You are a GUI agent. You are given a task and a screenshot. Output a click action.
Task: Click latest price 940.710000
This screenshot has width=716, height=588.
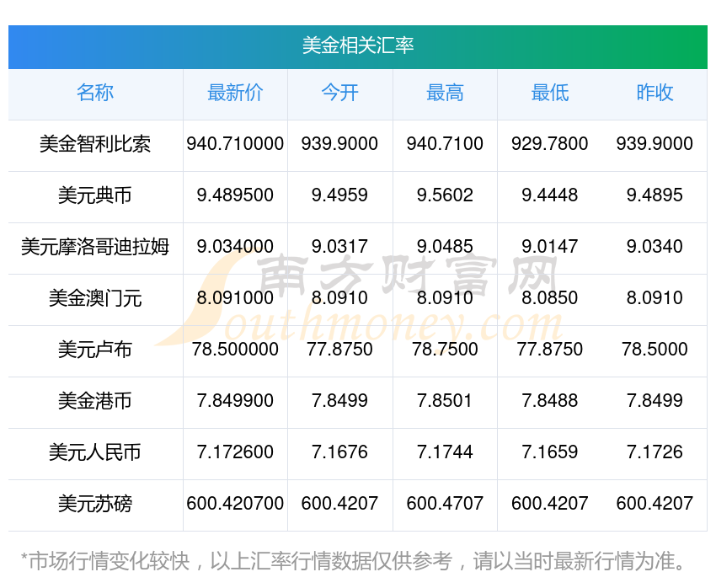tap(235, 144)
